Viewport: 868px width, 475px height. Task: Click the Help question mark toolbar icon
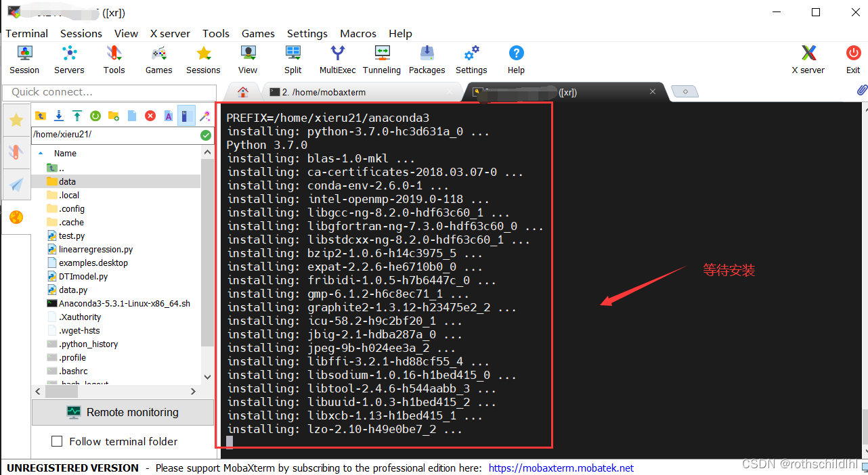tap(516, 60)
